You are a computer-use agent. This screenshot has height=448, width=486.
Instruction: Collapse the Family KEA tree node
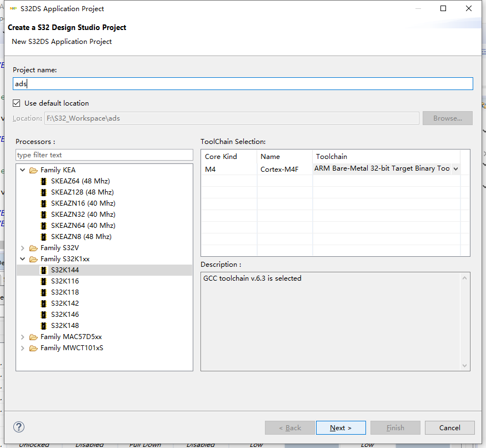(x=23, y=170)
